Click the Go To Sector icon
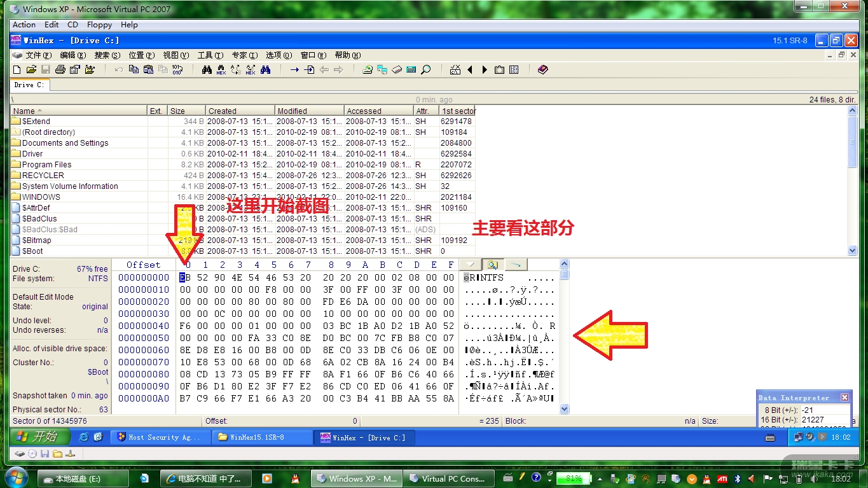This screenshot has width=868, height=488. (310, 69)
